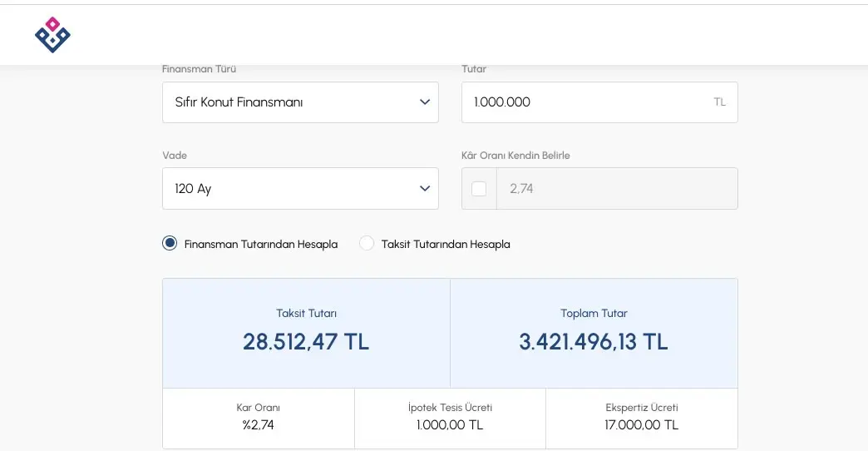Screen dimensions: 868x451
Task: Click the TL currency suffix in Tutar
Action: point(719,102)
